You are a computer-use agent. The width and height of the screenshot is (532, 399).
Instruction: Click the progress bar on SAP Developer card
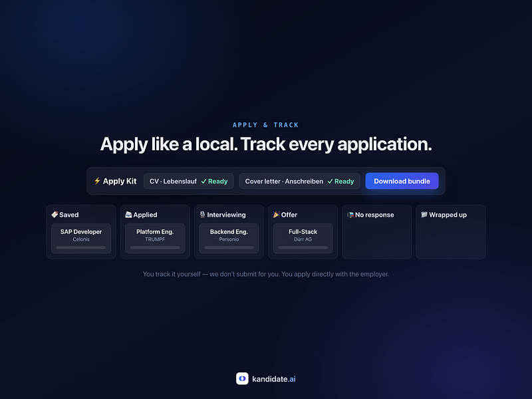(81, 247)
